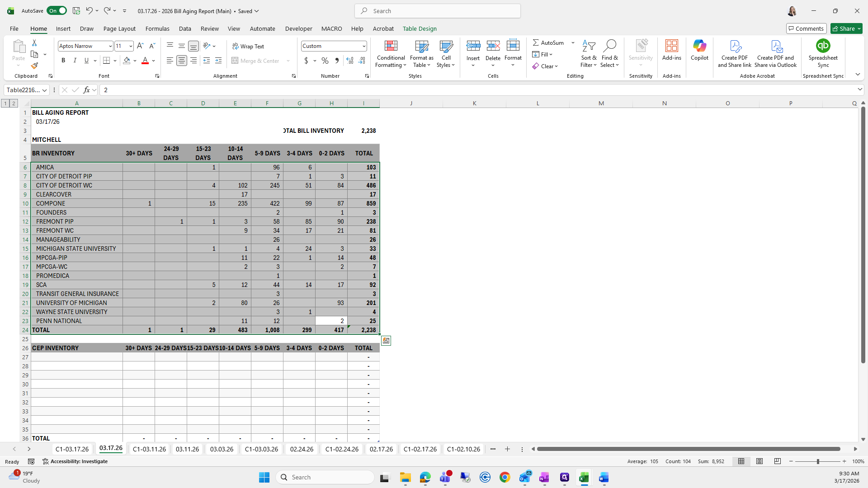Viewport: 868px width, 488px height.
Task: Click Create PDF and Share link icon
Action: pos(735,46)
